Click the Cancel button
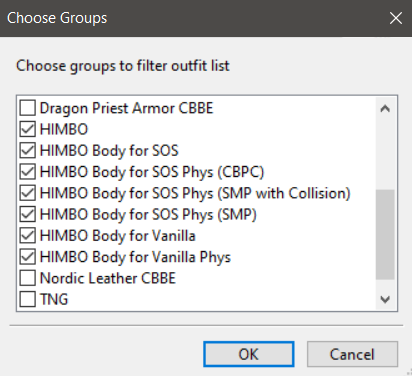Viewport: 412px width, 376px height. (352, 354)
